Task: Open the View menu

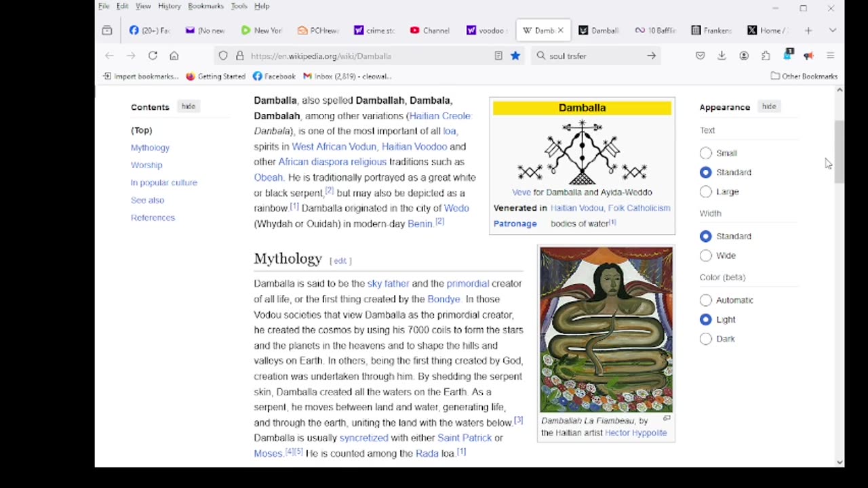Action: tap(143, 6)
